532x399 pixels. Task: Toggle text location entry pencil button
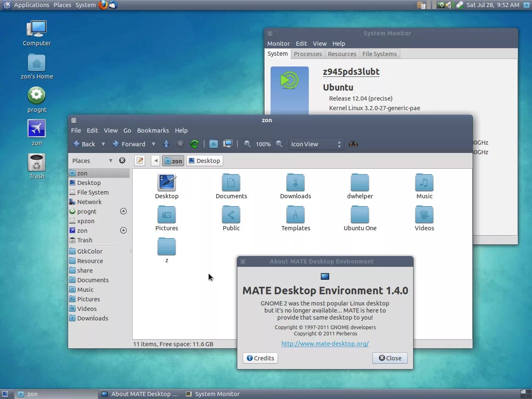[140, 160]
